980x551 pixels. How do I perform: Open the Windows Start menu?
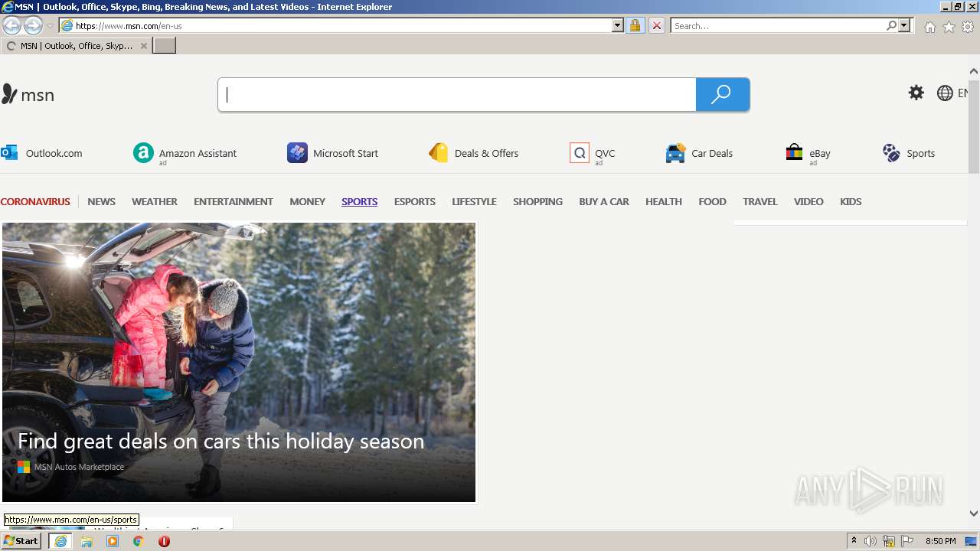[x=21, y=540]
